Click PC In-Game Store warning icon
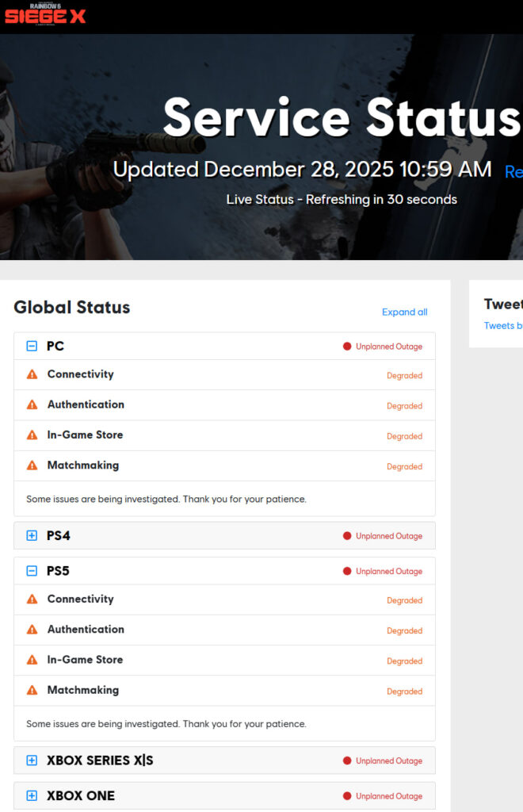 pos(32,435)
